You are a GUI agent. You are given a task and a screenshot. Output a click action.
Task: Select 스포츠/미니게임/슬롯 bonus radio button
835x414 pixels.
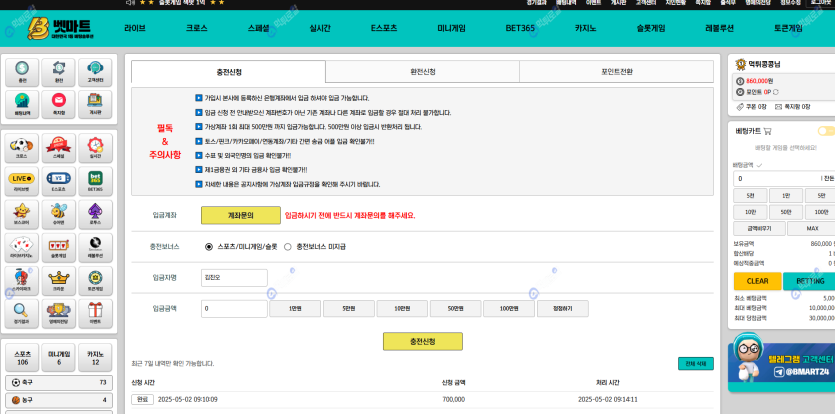(209, 246)
